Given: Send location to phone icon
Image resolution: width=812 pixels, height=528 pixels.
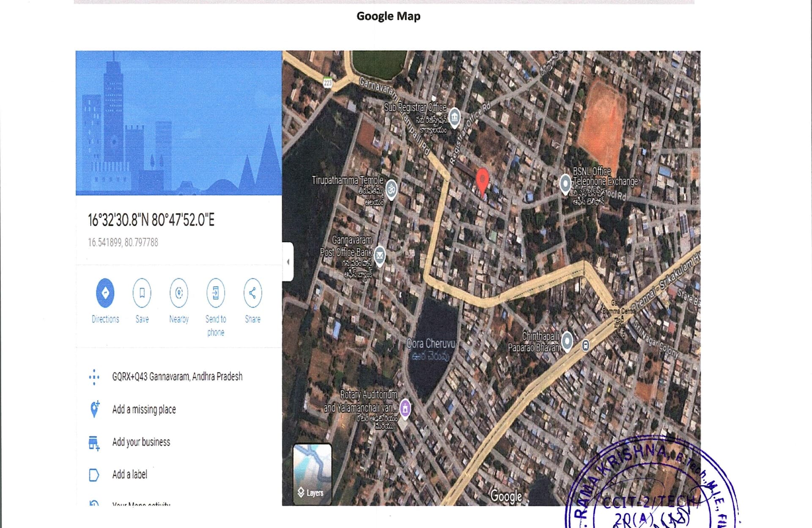Looking at the screenshot, I should [216, 293].
